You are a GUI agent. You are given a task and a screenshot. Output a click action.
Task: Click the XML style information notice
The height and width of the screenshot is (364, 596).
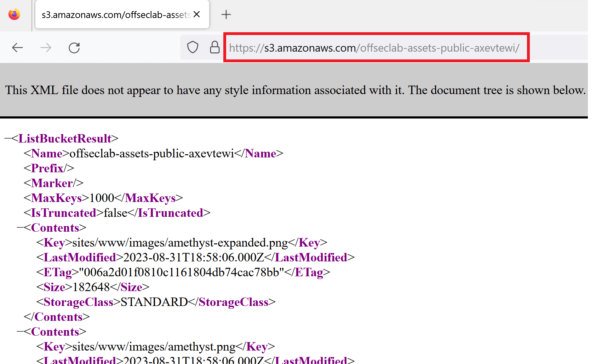click(x=295, y=90)
